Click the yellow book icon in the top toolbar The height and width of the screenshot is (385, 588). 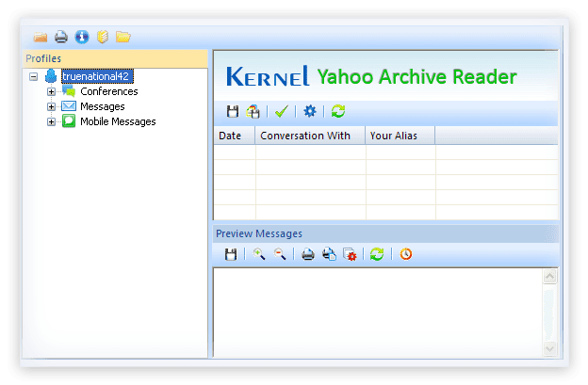[103, 37]
